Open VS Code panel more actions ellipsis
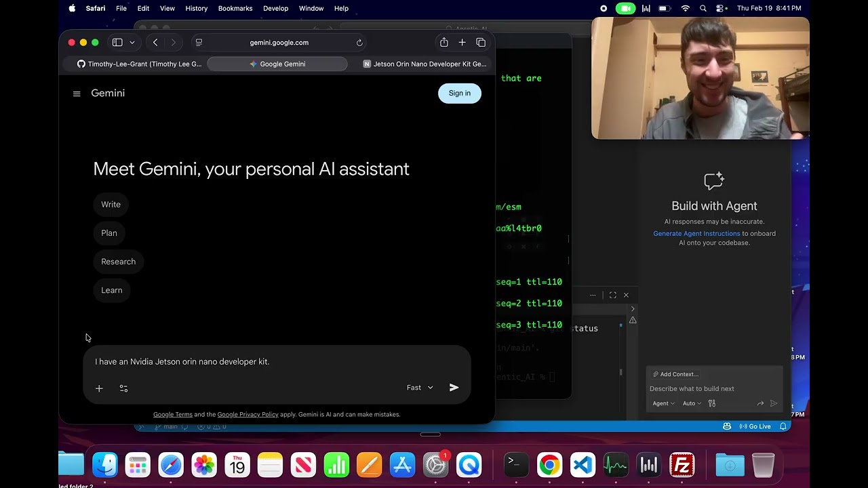The image size is (868, 488). coord(593,295)
